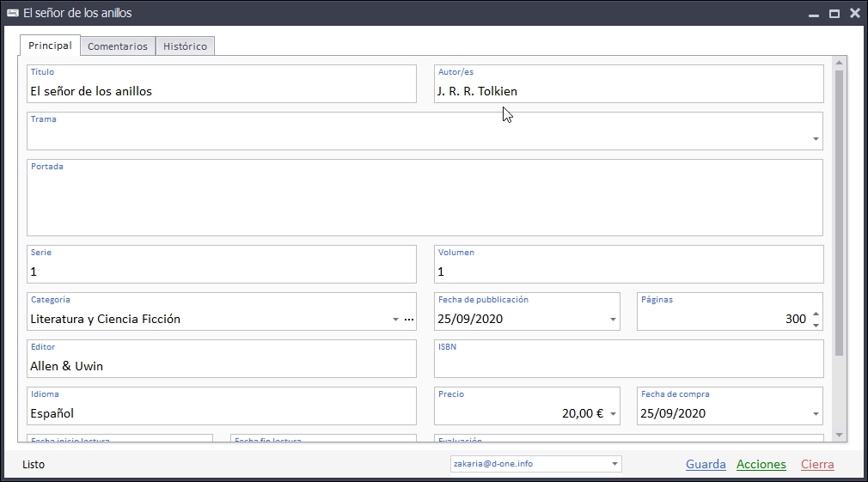Screen dimensions: 868x482
Task: Decrease Páginas value with down arrow
Action: pyautogui.click(x=816, y=325)
